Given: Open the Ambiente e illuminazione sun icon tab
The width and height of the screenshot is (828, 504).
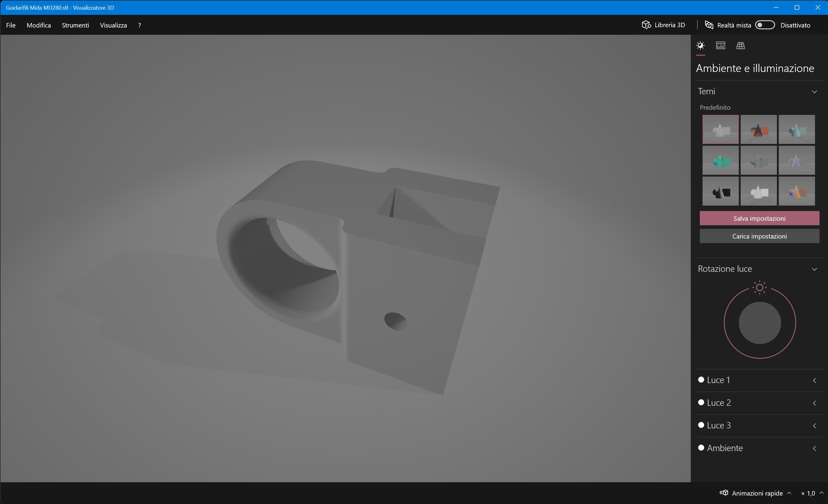Looking at the screenshot, I should coord(700,46).
